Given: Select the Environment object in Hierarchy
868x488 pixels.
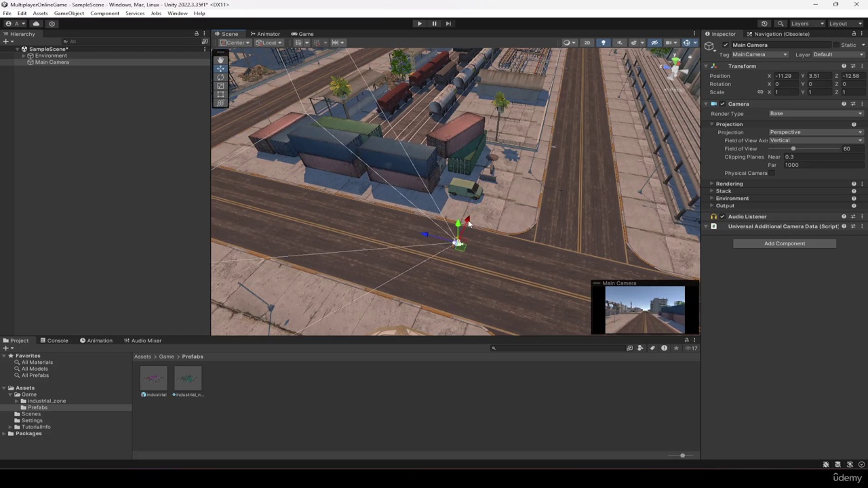Looking at the screenshot, I should click(51, 56).
